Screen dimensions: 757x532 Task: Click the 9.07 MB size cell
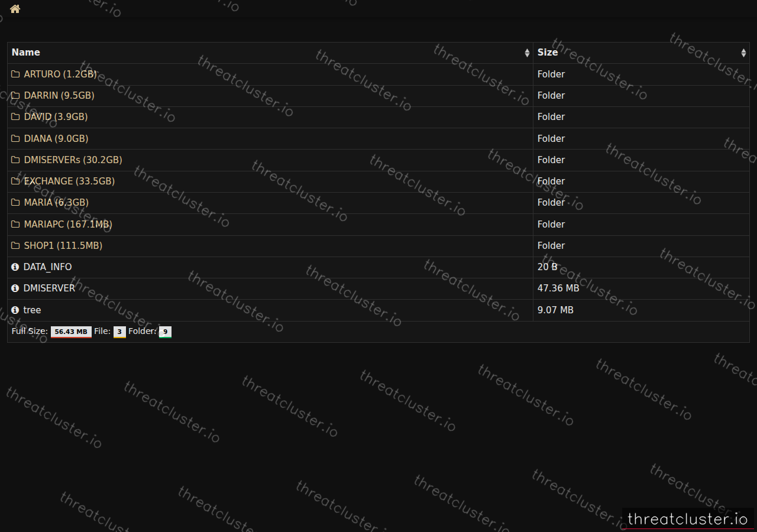point(641,310)
